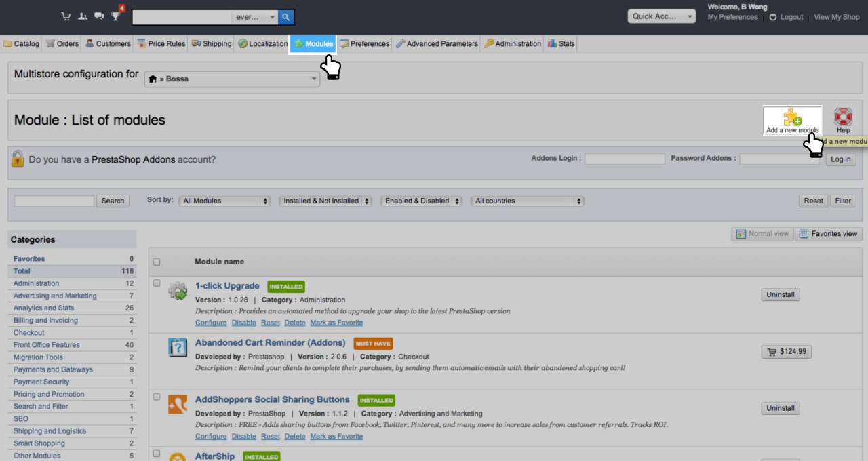The image size is (868, 461).
Task: Select the Favorites category
Action: 73,258
